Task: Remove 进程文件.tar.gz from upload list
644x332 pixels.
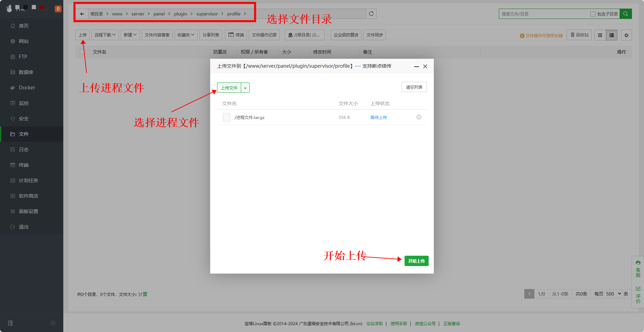Action: click(419, 117)
